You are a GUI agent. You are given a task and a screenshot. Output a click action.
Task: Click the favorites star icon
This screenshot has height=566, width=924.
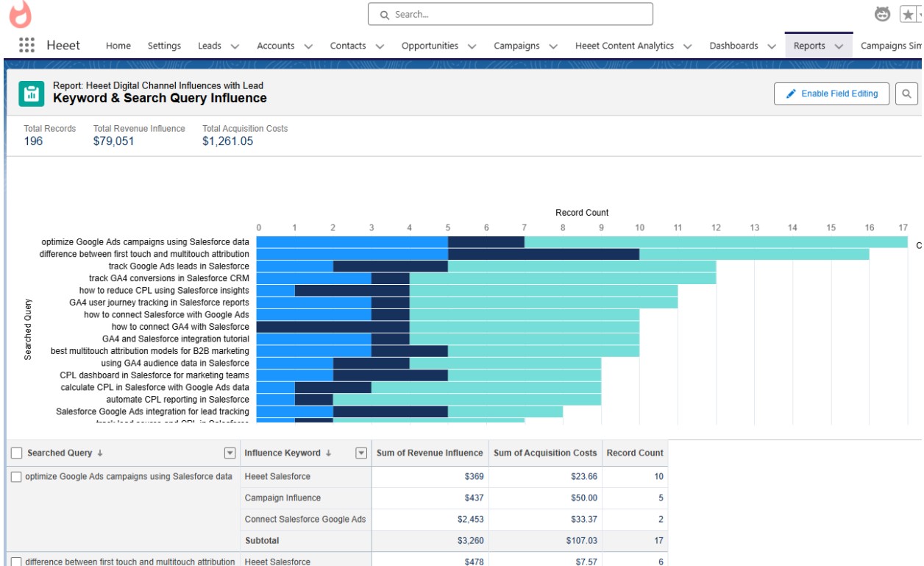point(908,15)
